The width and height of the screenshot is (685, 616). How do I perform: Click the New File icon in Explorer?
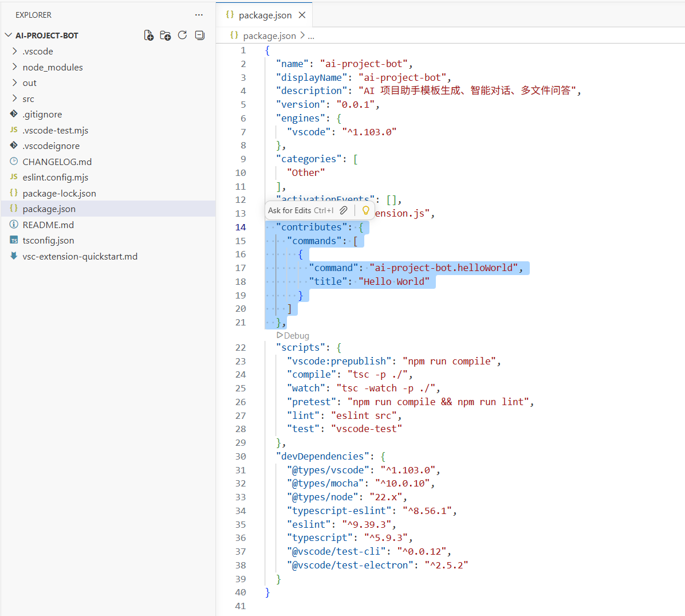[x=148, y=35]
